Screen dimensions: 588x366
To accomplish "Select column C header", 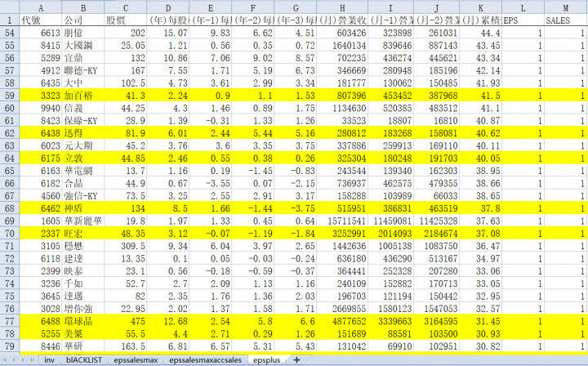I will coord(125,8).
